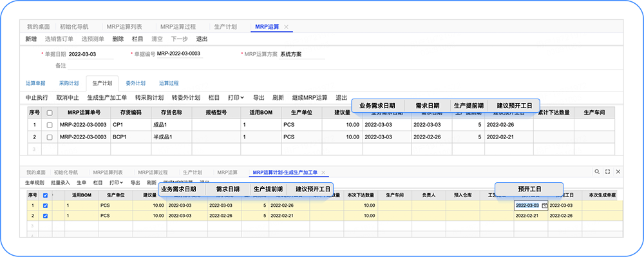Click the 本次下达数量 column header
This screenshot has width=644, height=257.
(x=361, y=195)
